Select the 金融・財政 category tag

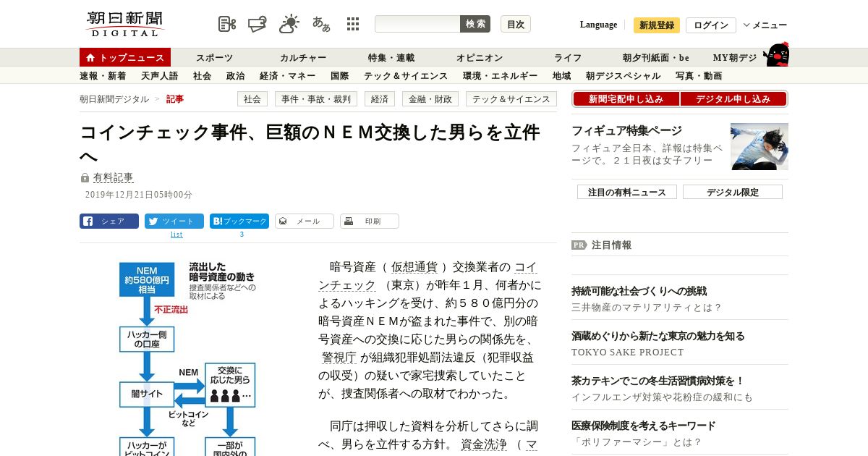(x=430, y=99)
